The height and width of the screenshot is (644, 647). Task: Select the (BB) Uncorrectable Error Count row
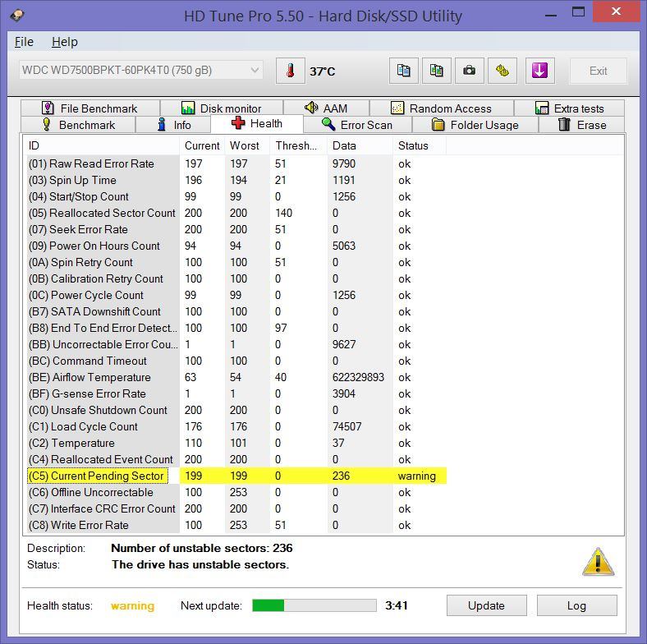(x=236, y=344)
